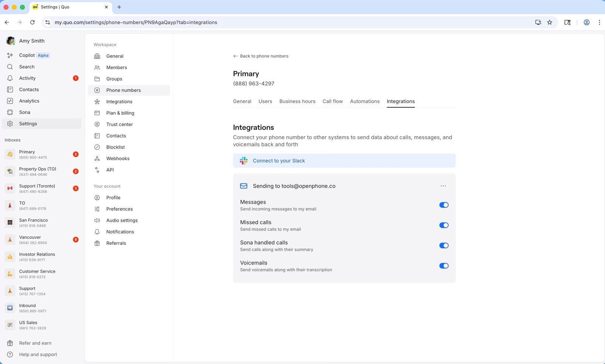Image resolution: width=605 pixels, height=364 pixels.
Task: Open Chrome profile icon
Action: pyautogui.click(x=586, y=22)
